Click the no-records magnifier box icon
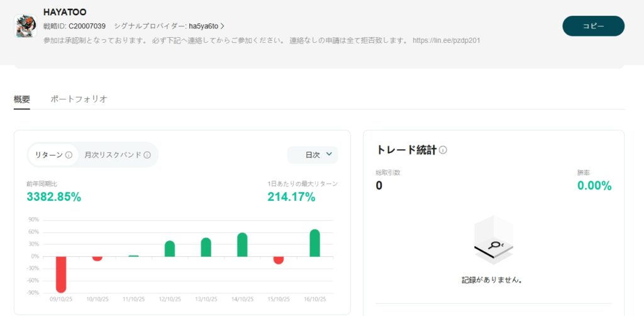The height and width of the screenshot is (316, 644). (493, 242)
